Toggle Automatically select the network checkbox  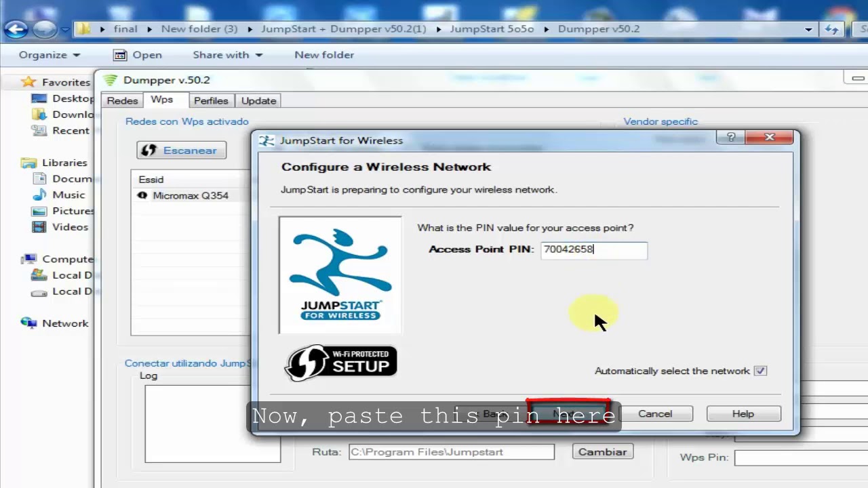click(760, 371)
